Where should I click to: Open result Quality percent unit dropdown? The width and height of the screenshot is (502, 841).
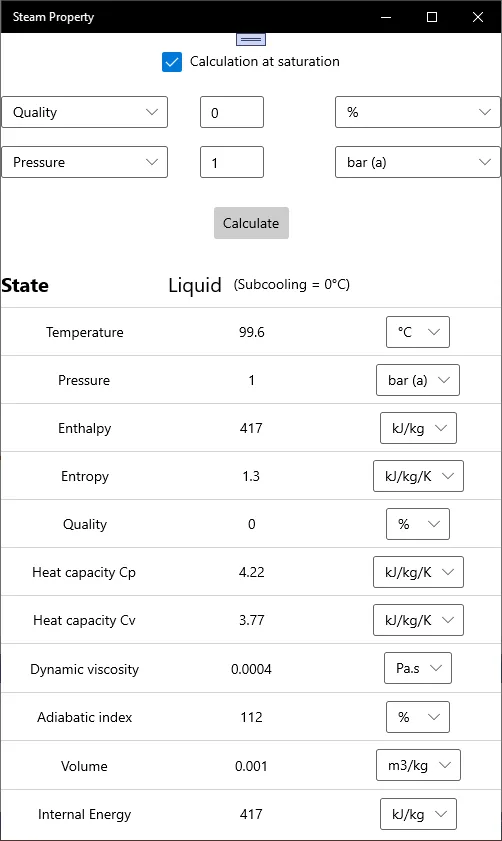(418, 524)
